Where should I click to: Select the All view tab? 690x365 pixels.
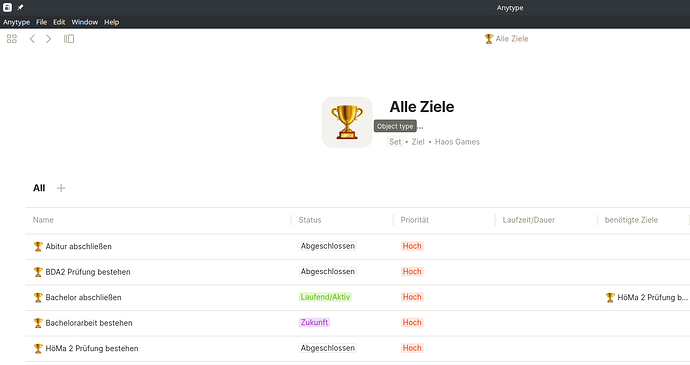pos(39,188)
